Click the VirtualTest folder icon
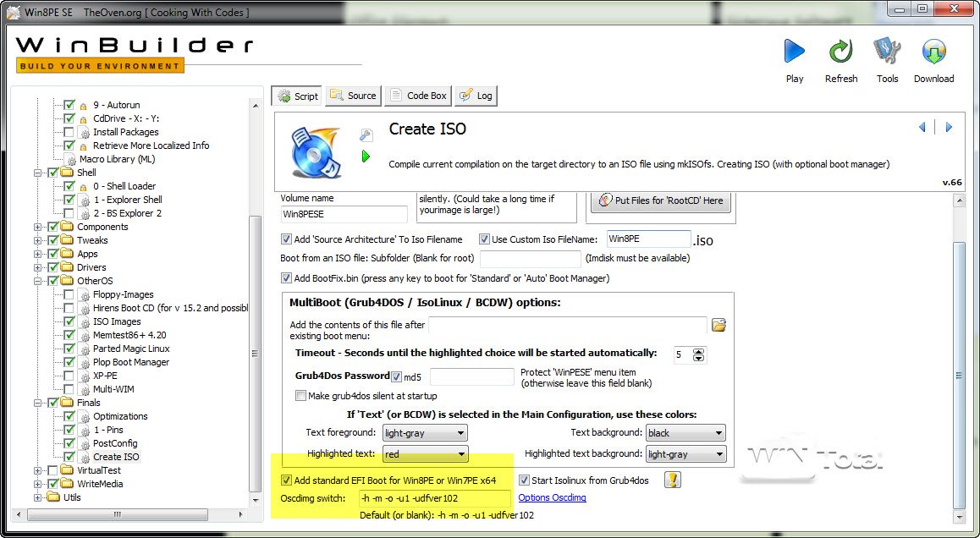Screen dimensions: 980x538 pyautogui.click(x=68, y=470)
